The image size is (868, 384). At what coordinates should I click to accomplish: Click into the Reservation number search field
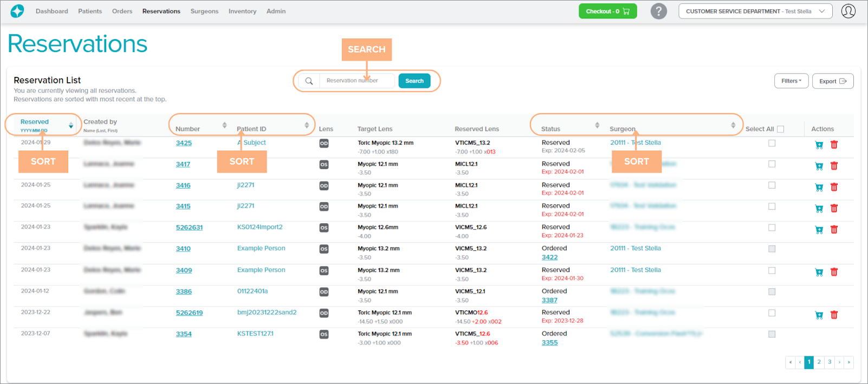click(x=357, y=81)
